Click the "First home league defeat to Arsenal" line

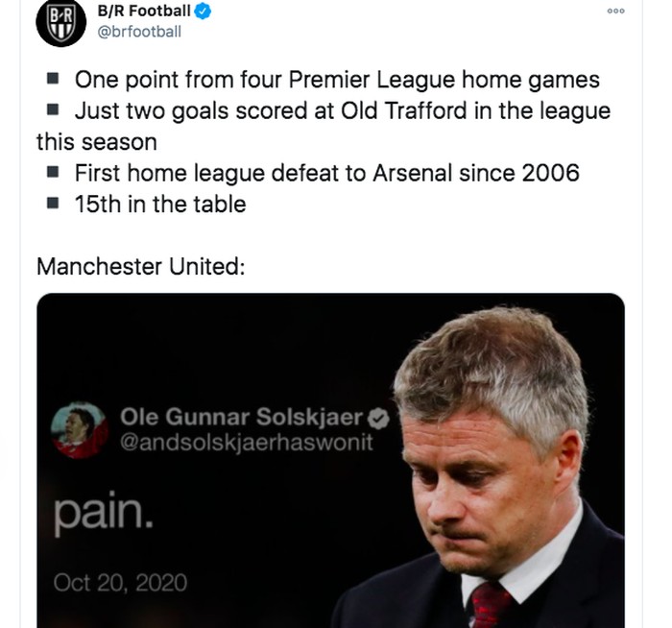pyautogui.click(x=326, y=173)
